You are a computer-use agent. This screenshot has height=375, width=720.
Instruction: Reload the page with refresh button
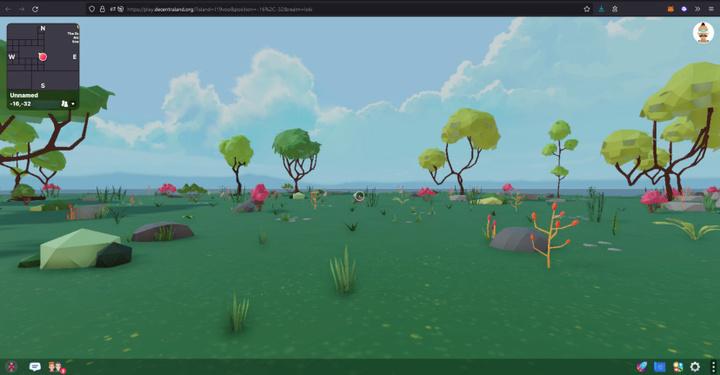pyautogui.click(x=35, y=9)
